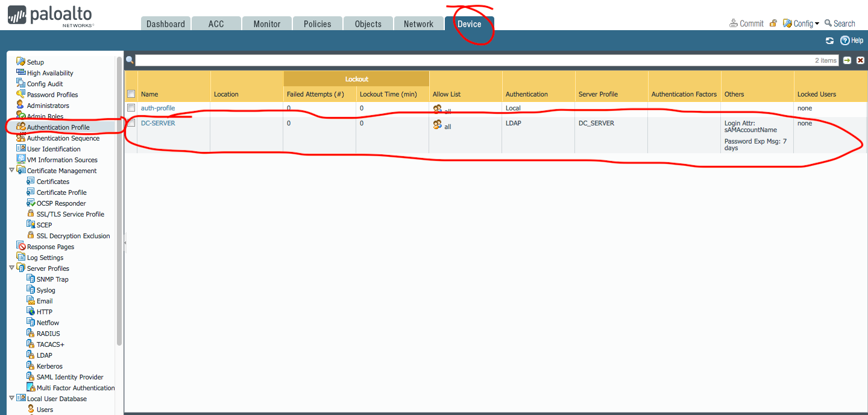Check the DC-SERVER row checkbox

pos(131,123)
